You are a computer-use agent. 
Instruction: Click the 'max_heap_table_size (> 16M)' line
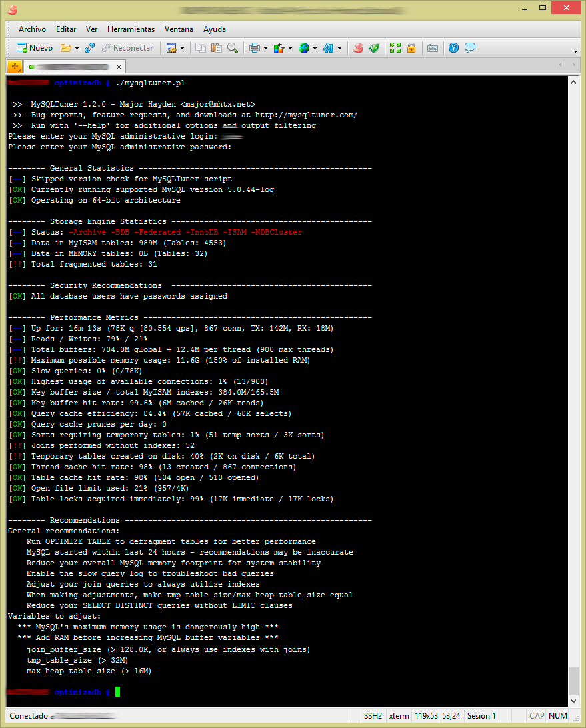tap(89, 671)
